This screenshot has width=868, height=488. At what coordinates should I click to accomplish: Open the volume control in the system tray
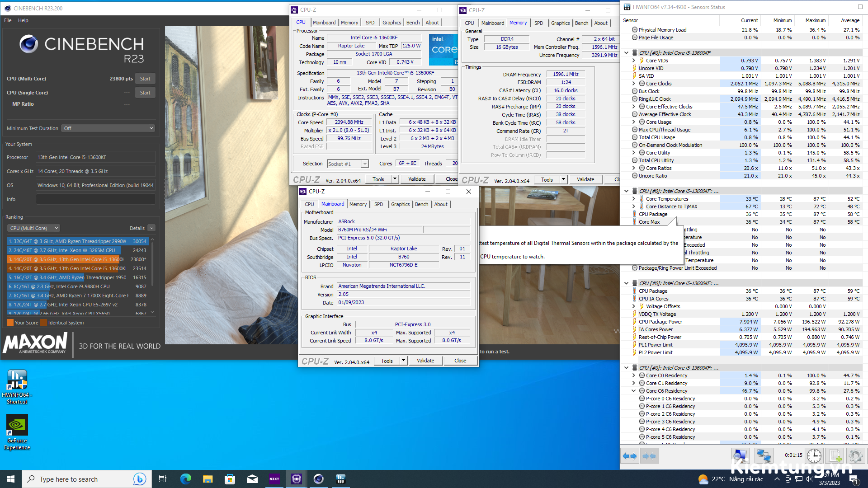810,479
